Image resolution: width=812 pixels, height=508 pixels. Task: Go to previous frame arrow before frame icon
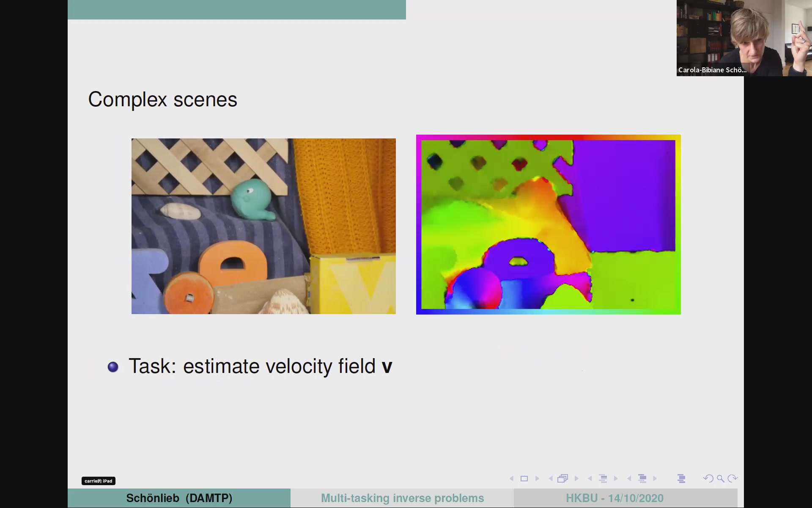click(x=551, y=478)
